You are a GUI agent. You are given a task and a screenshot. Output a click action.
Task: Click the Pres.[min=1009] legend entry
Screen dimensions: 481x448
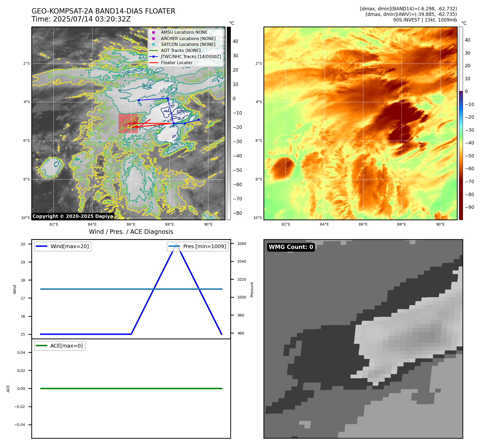tap(198, 246)
